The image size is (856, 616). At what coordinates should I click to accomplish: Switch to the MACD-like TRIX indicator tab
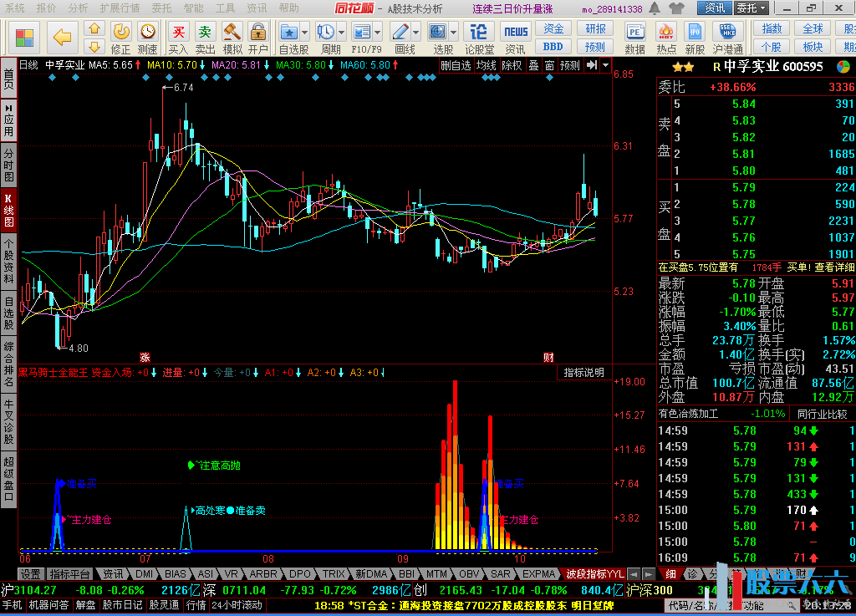tap(334, 574)
